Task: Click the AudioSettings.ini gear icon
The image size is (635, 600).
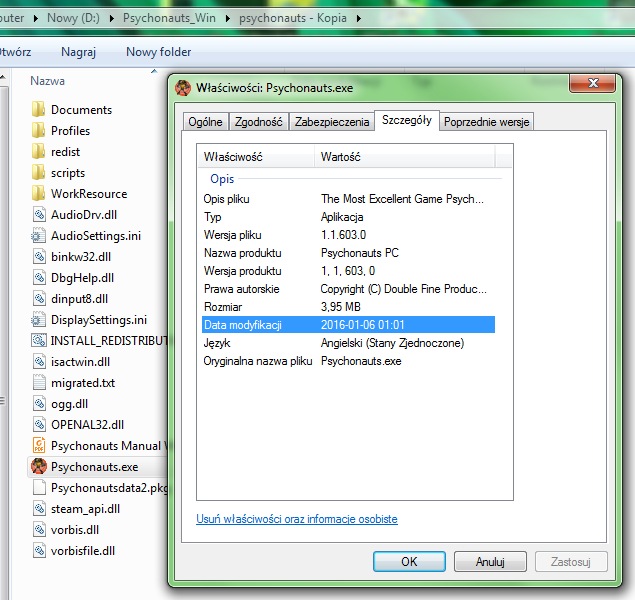Action: pyautogui.click(x=38, y=236)
